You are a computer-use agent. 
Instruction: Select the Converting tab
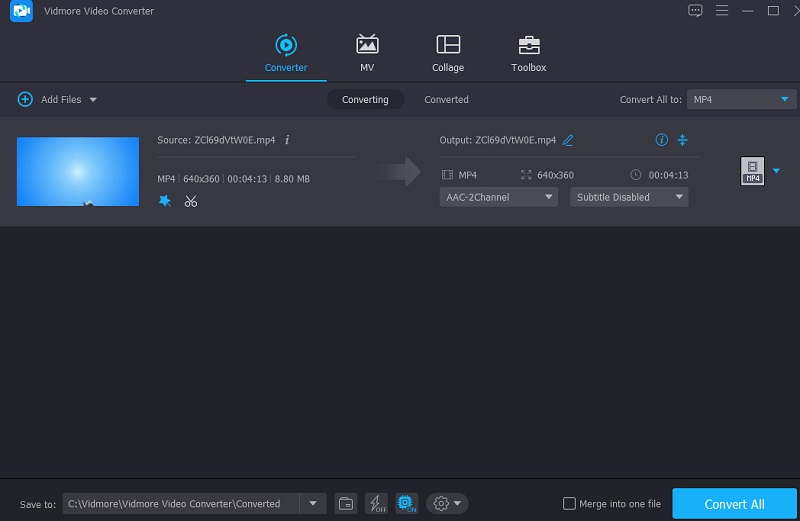(365, 100)
